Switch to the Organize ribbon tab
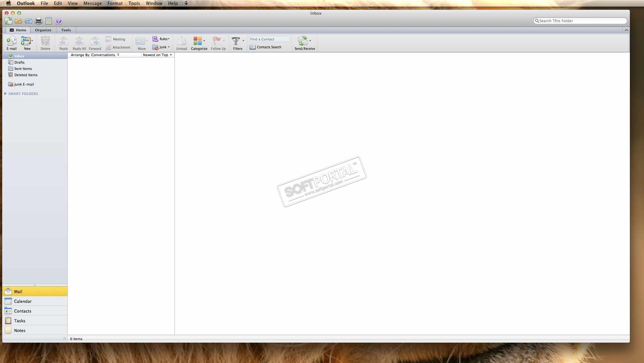The image size is (644, 363). [x=43, y=30]
